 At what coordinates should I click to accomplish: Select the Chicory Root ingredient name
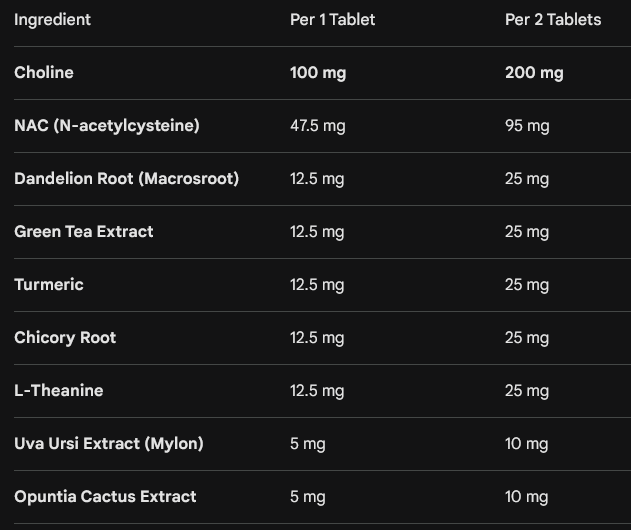click(x=65, y=338)
